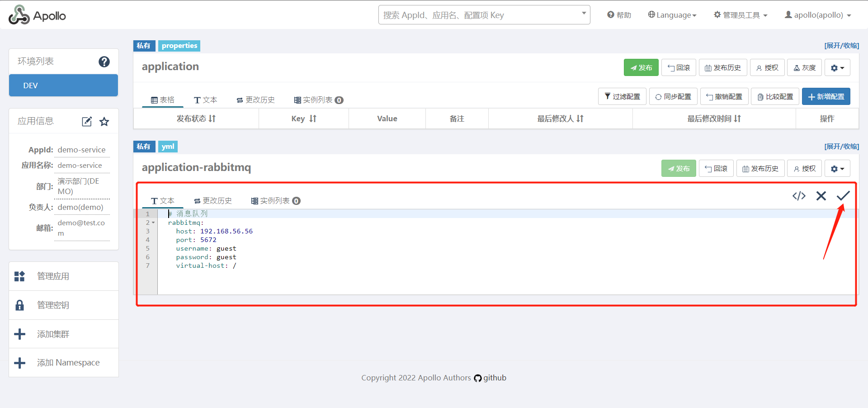Image resolution: width=868 pixels, height=408 pixels.
Task: Open the Language dropdown menu
Action: (672, 15)
